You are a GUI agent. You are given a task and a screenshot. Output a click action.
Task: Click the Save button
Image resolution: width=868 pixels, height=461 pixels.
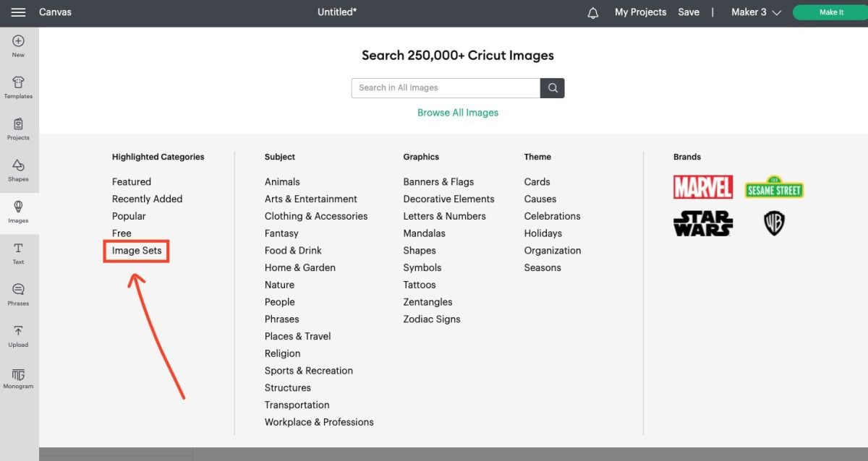(x=689, y=12)
